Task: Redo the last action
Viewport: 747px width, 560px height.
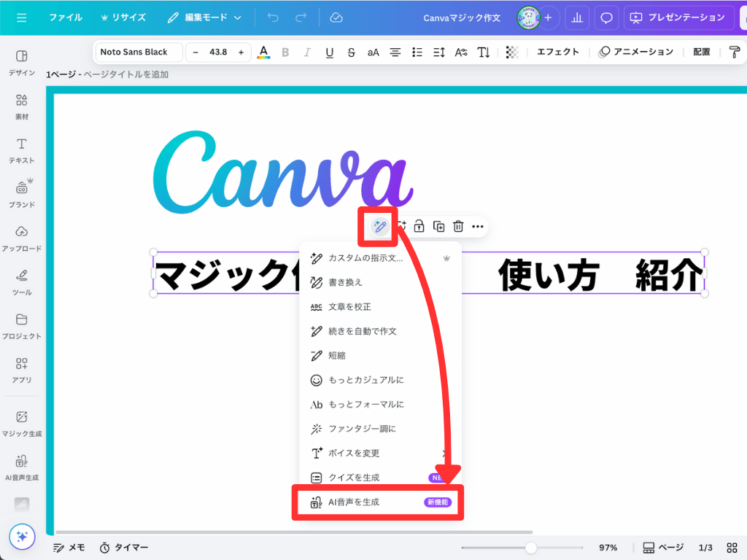Action: (301, 17)
